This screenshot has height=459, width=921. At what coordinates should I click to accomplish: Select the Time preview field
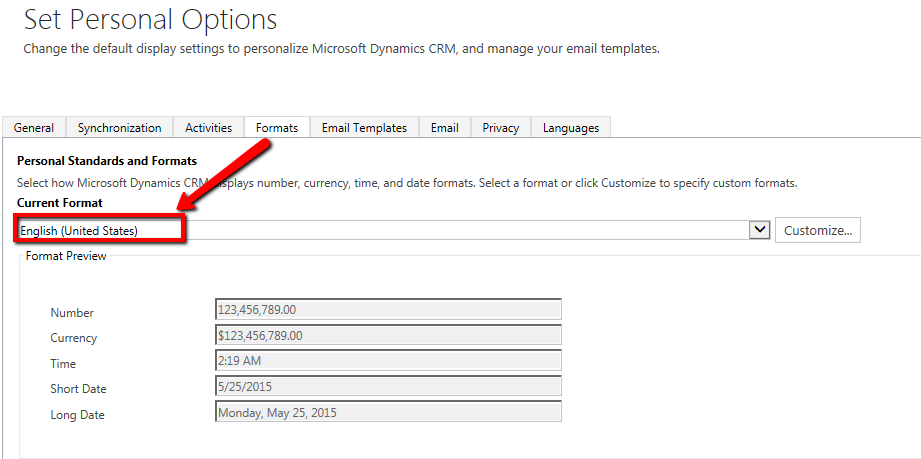(x=388, y=361)
